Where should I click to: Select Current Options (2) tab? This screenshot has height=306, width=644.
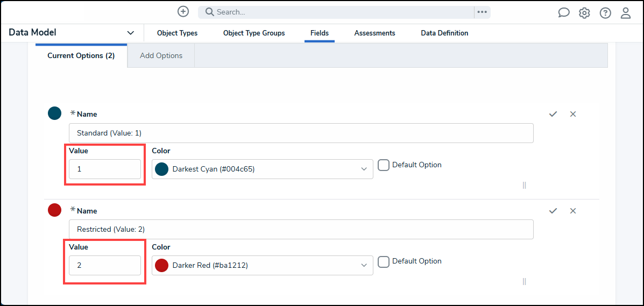[x=81, y=55]
